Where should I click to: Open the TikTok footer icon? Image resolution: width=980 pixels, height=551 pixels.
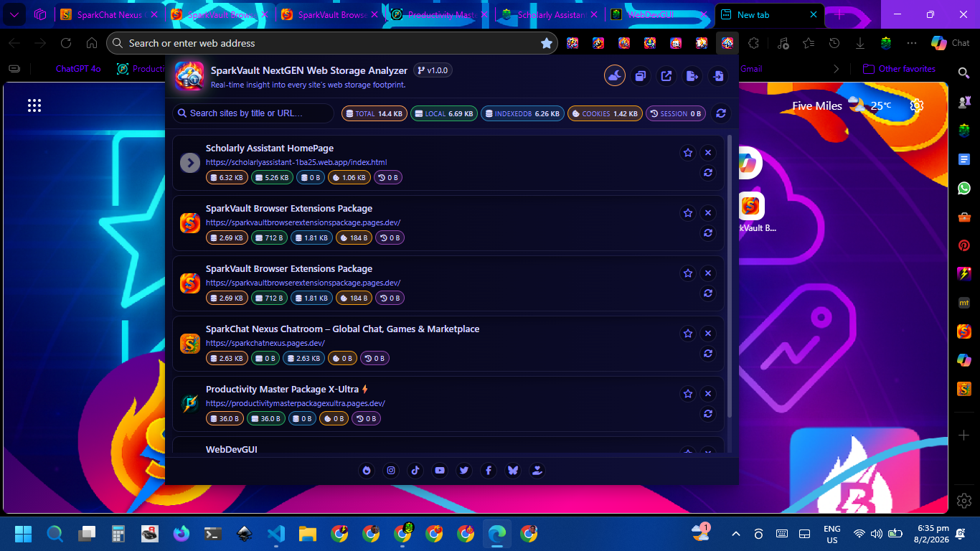pyautogui.click(x=415, y=471)
